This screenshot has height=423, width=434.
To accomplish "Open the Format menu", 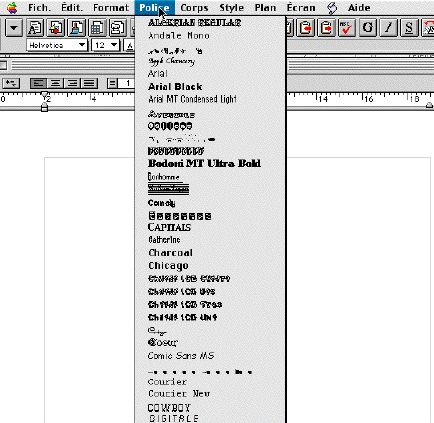I will 111,7.
